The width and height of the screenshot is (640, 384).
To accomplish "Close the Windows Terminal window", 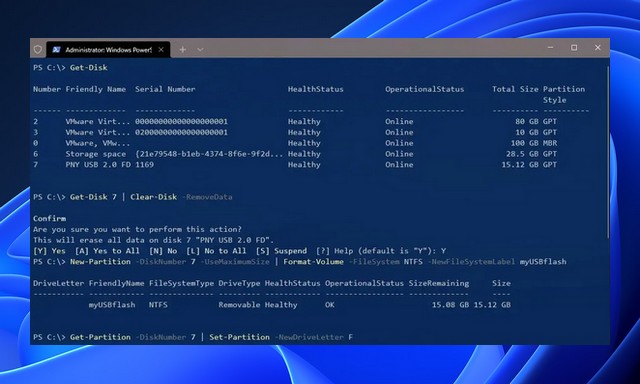I will (x=598, y=47).
